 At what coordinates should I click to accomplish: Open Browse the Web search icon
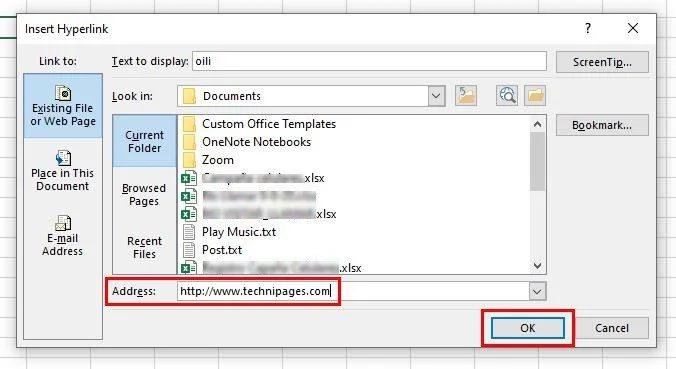point(507,95)
